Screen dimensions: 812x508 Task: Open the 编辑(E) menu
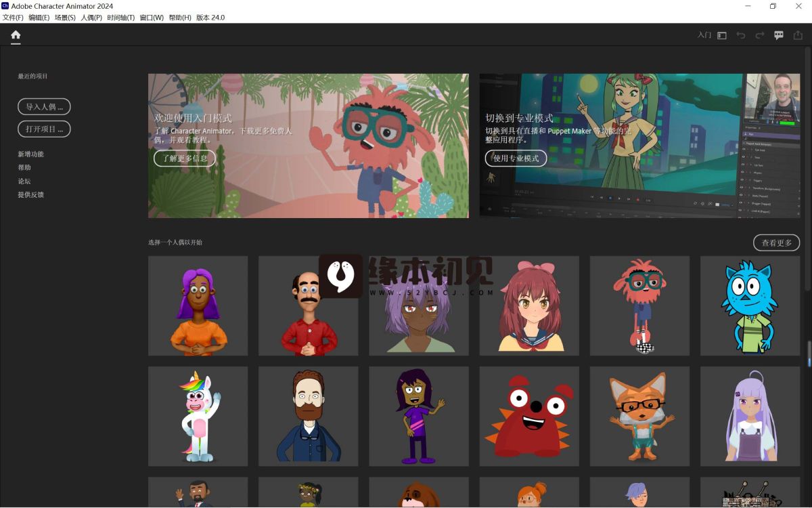[x=39, y=18]
